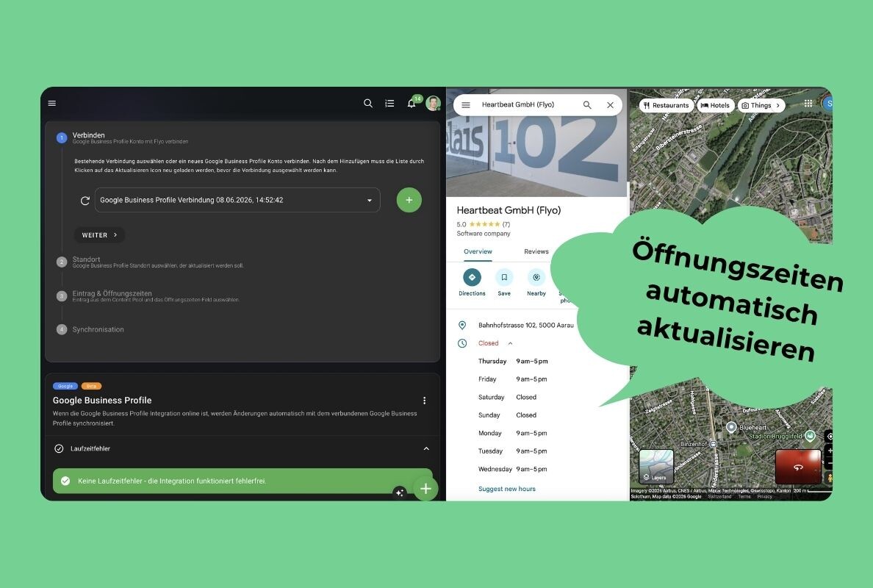Switch to the Overview tab

[478, 251]
